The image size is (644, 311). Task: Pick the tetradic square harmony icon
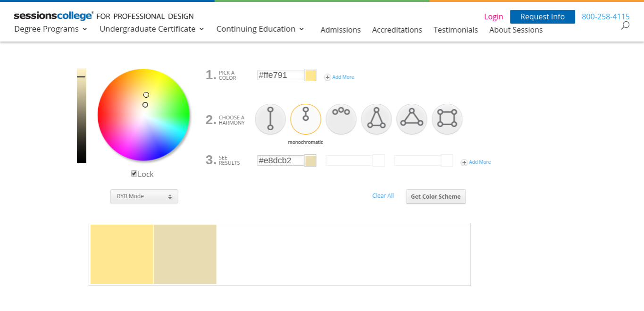pyautogui.click(x=447, y=119)
